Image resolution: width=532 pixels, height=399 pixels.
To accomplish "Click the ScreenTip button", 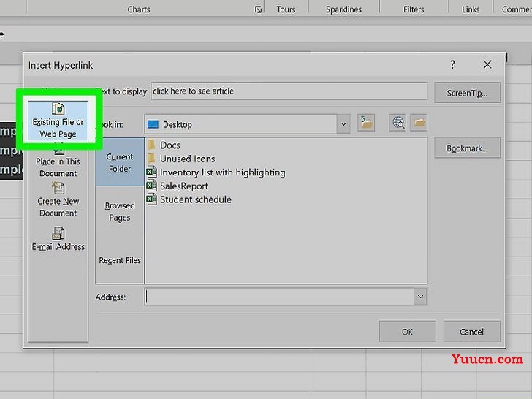I will [467, 93].
